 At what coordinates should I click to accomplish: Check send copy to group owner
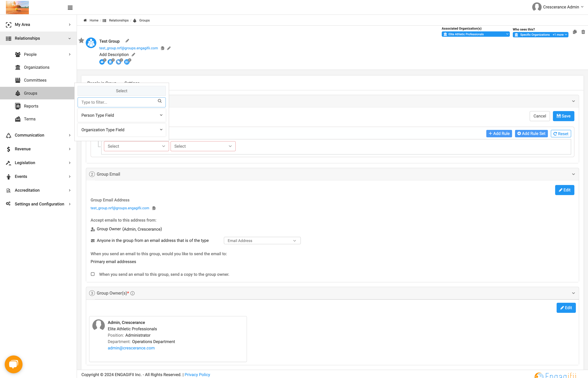(93, 274)
